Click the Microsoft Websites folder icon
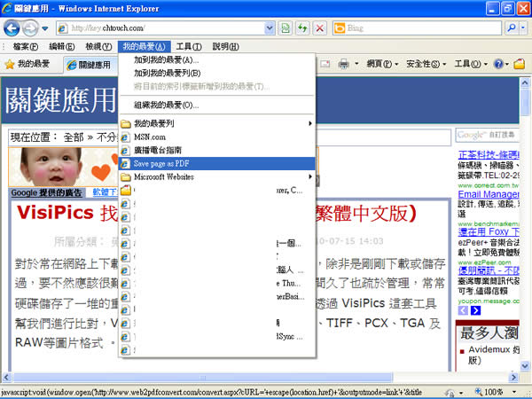This screenshot has width=532, height=399. tap(126, 176)
